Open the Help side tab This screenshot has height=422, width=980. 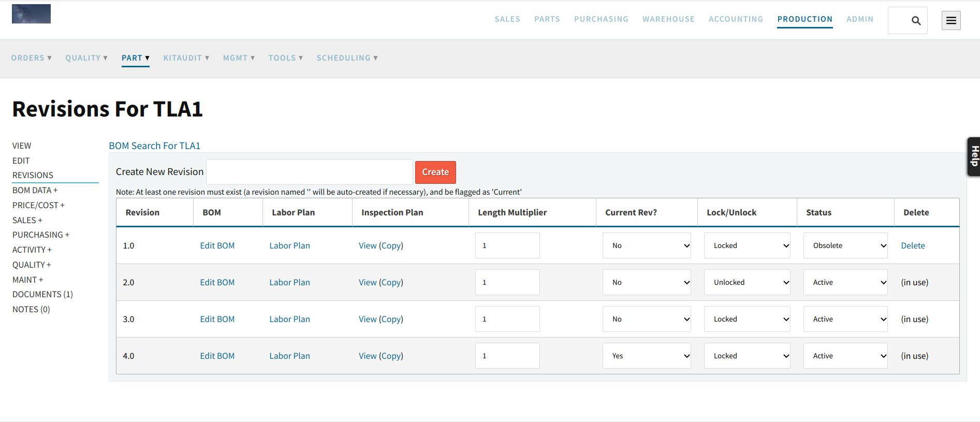974,157
